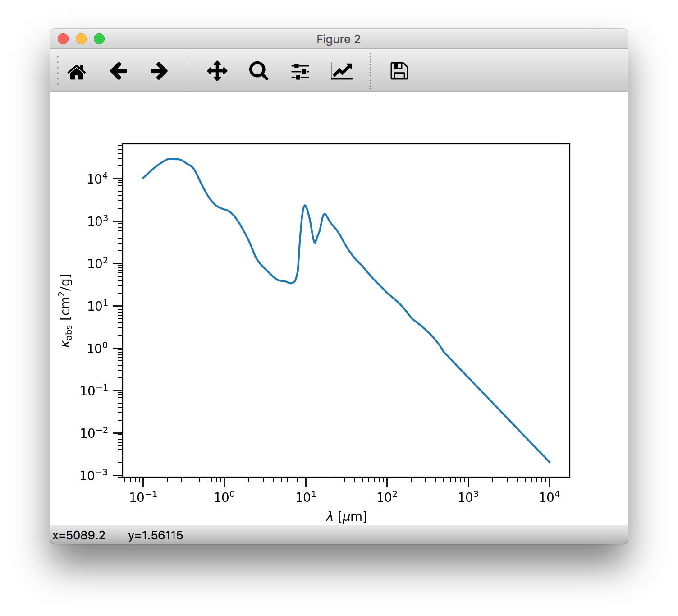Click the y=1.56115 status readout
The height and width of the screenshot is (616, 678).
(x=156, y=535)
